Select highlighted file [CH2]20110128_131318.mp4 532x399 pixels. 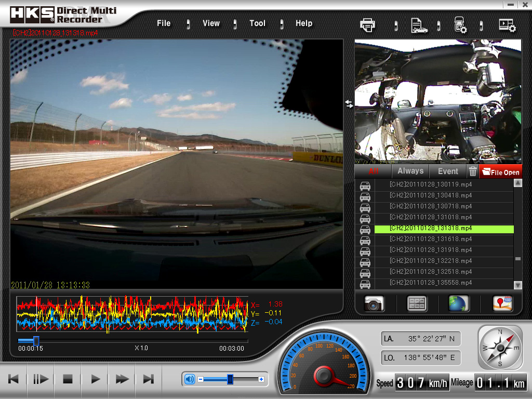coord(444,229)
